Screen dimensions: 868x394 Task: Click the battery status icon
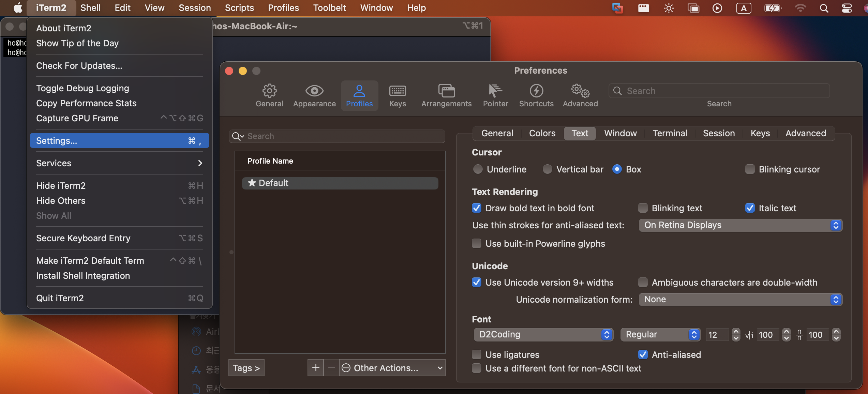(x=773, y=8)
